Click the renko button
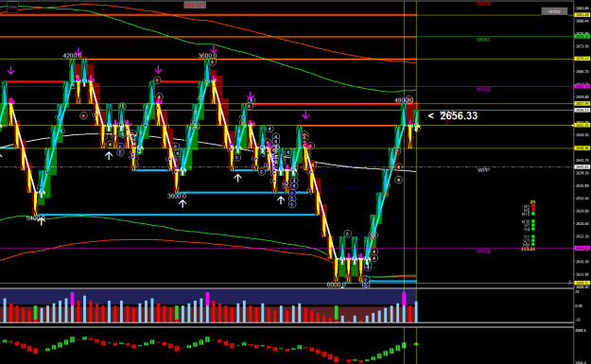The image size is (591, 364). coord(554,11)
